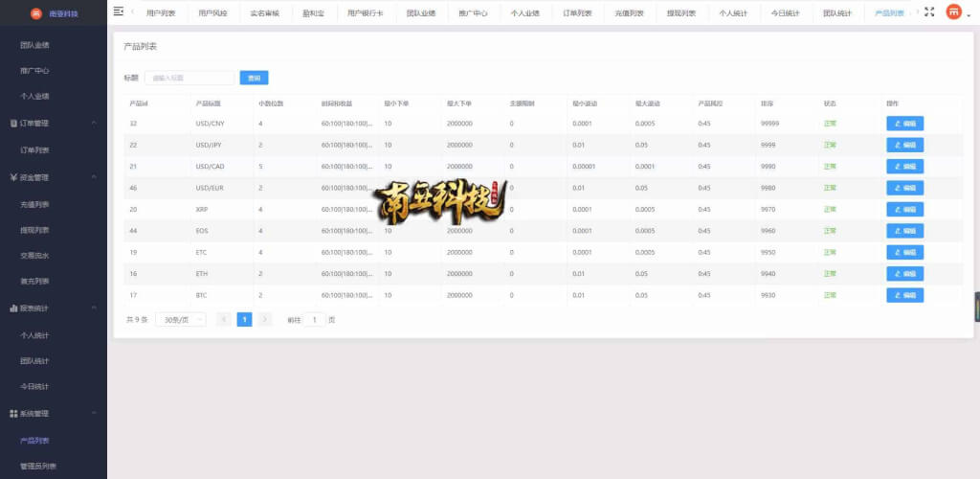Collapse the 报表统计 sidebar group
The width and height of the screenshot is (980, 479).
tap(54, 308)
